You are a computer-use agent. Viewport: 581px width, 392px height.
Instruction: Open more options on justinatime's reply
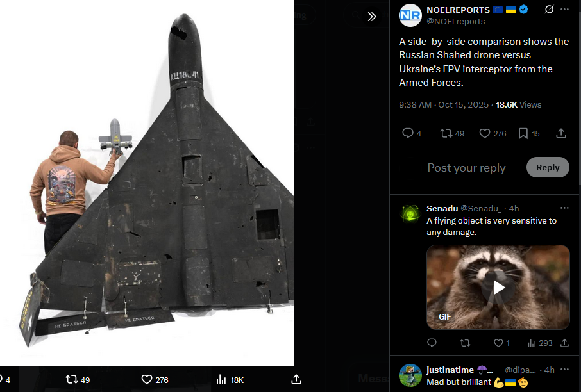point(564,370)
